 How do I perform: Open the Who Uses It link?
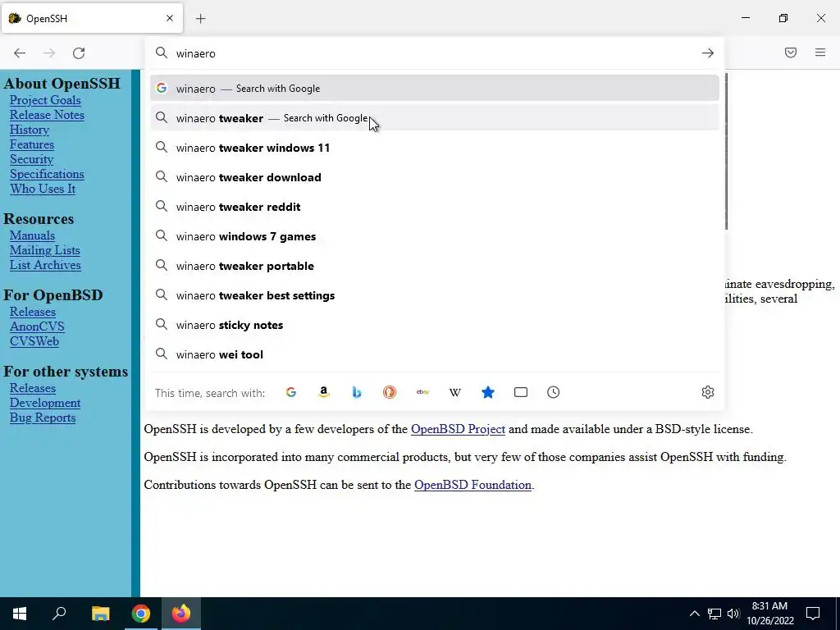pyautogui.click(x=43, y=189)
